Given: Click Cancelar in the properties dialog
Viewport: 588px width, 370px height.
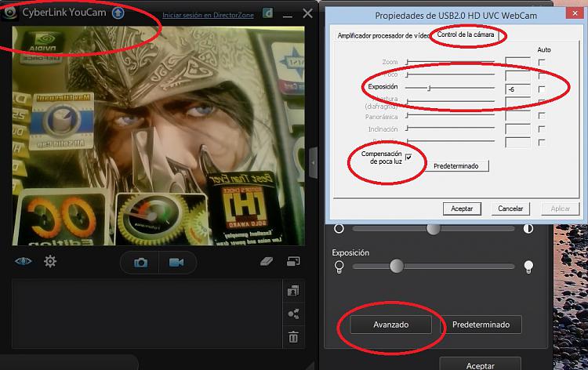Looking at the screenshot, I should point(510,209).
